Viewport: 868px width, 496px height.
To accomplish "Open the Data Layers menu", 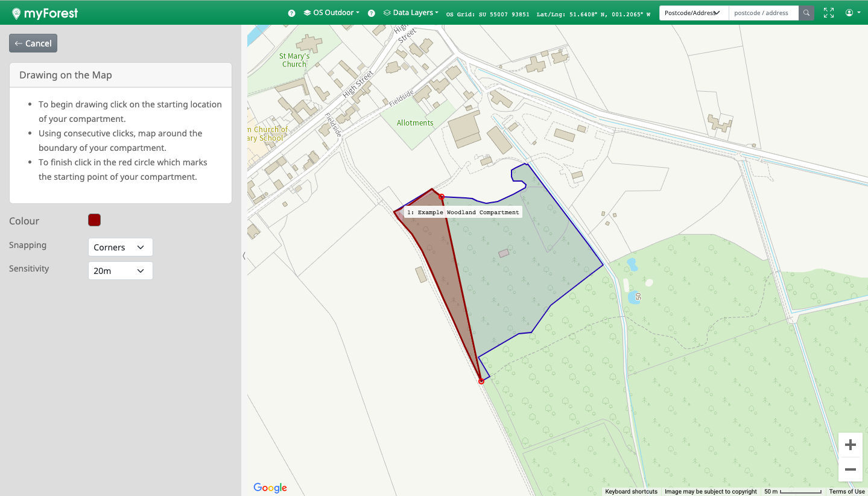I will (411, 13).
